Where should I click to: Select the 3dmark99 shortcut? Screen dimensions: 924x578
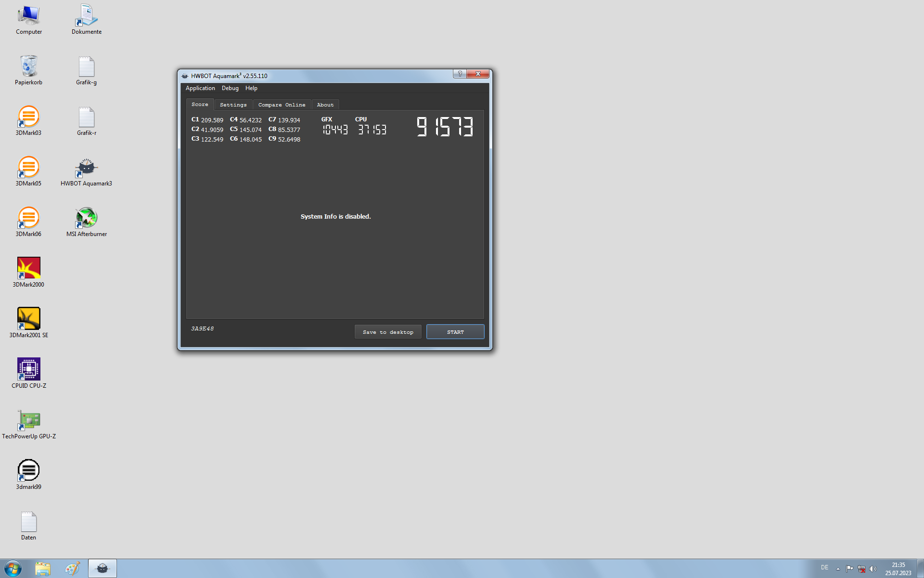coord(29,475)
